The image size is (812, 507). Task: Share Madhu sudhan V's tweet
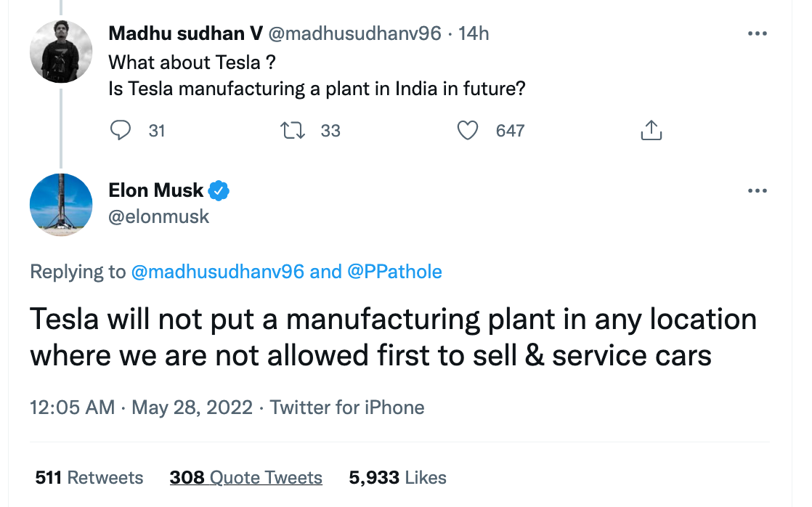pyautogui.click(x=651, y=131)
